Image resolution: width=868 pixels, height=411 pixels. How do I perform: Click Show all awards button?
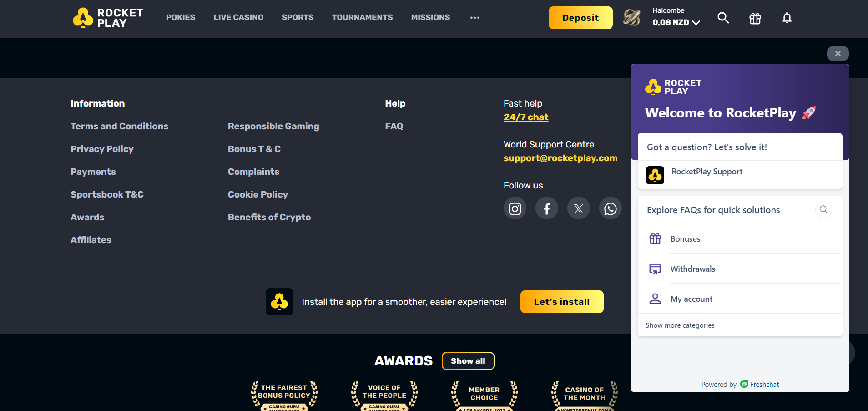[x=468, y=361]
